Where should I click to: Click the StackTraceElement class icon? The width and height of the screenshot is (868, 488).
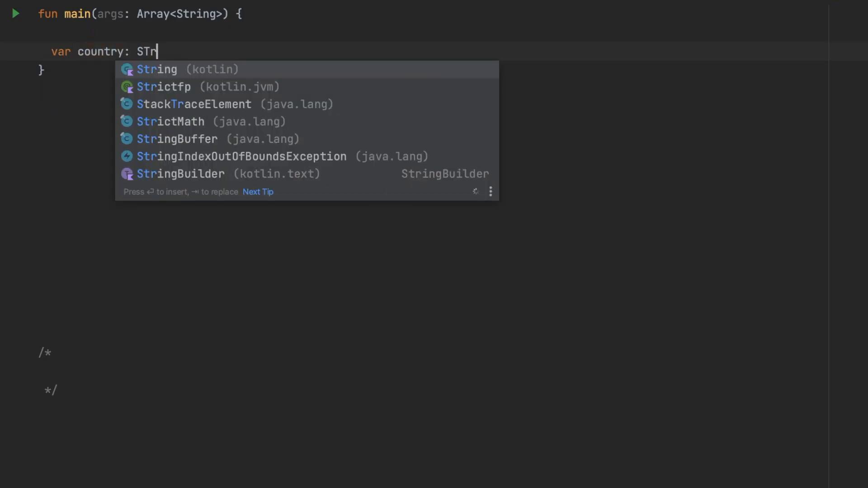coord(127,104)
